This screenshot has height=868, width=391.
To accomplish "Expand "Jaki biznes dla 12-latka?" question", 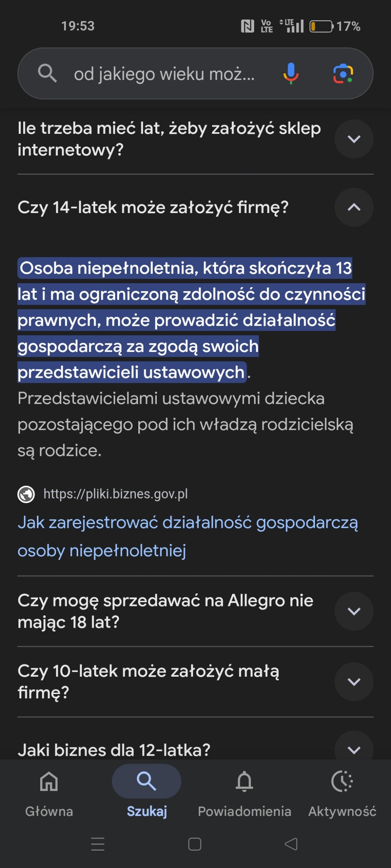I will [x=354, y=749].
